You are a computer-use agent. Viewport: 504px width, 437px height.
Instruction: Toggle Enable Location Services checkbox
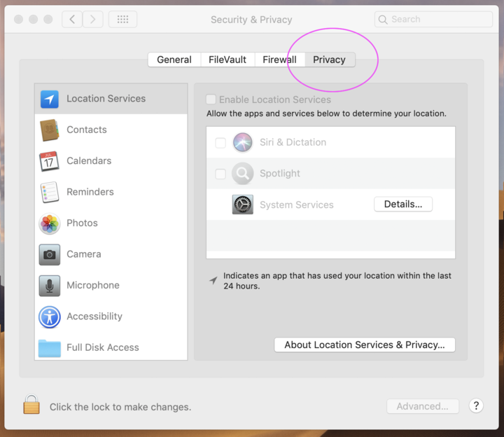(211, 100)
